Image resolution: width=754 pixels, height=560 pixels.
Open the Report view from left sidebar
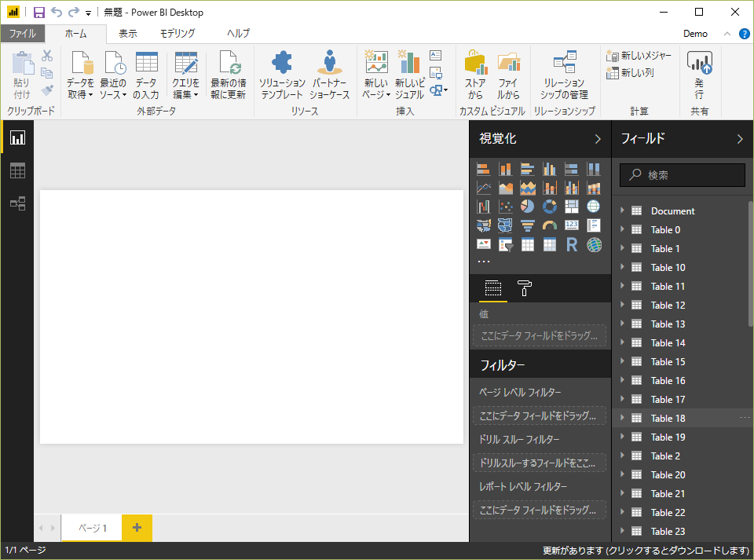click(18, 138)
